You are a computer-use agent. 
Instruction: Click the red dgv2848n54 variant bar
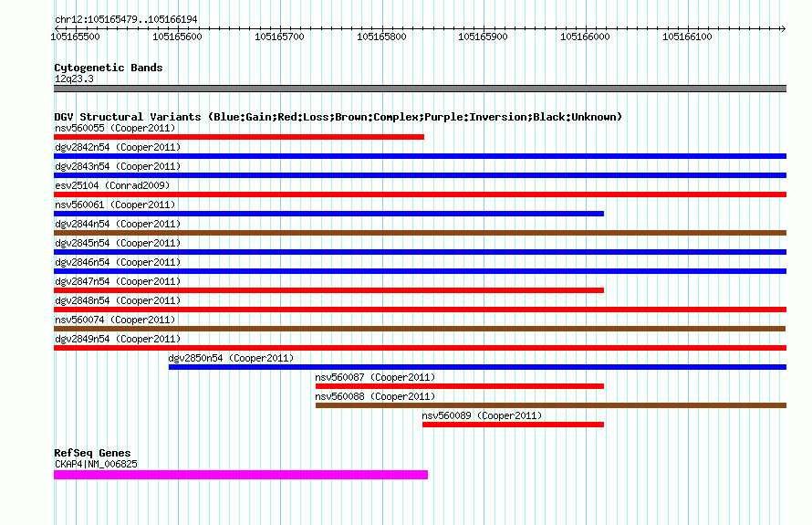[420, 310]
